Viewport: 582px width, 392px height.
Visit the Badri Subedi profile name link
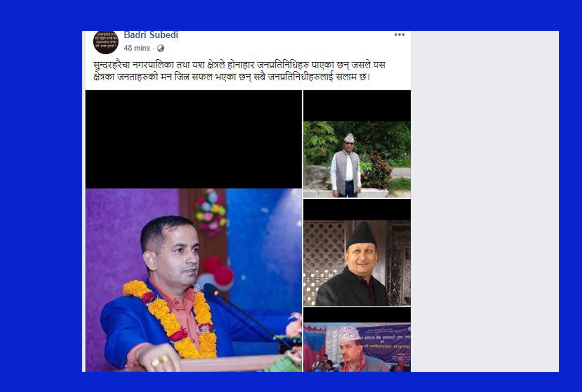point(151,35)
